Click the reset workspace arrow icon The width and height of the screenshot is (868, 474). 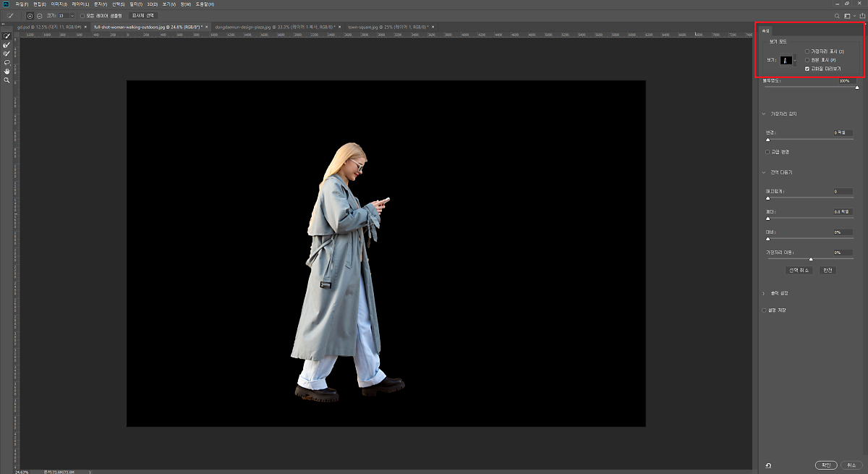click(767, 465)
